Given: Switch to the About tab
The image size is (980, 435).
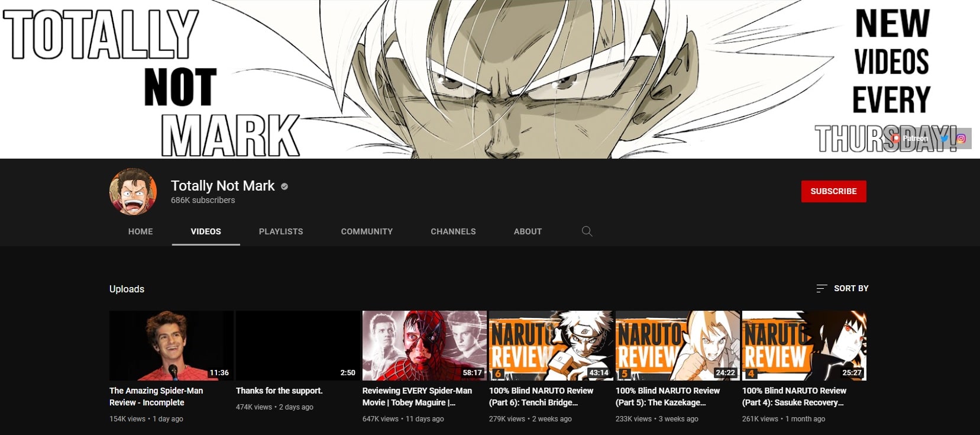Looking at the screenshot, I should coord(528,231).
